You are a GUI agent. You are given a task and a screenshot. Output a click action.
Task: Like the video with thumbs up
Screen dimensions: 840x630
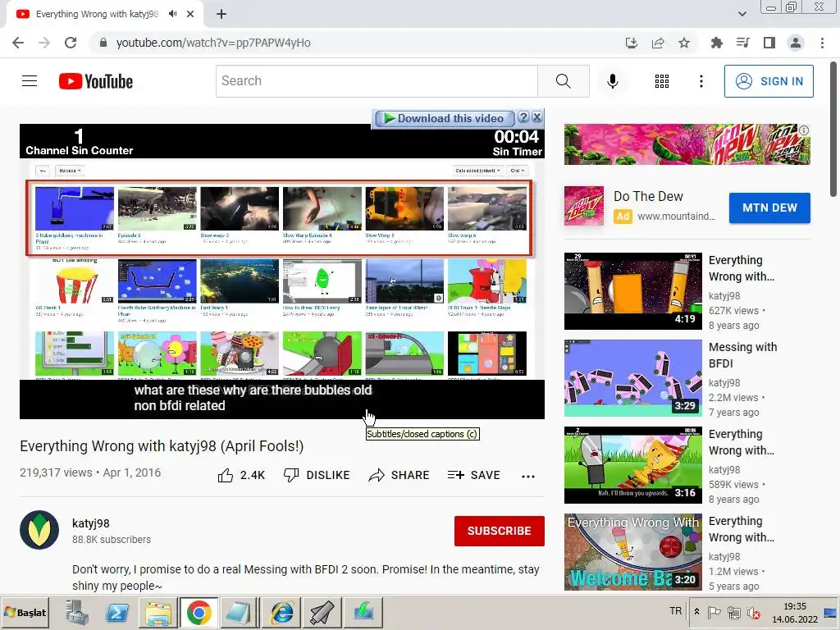(x=241, y=475)
